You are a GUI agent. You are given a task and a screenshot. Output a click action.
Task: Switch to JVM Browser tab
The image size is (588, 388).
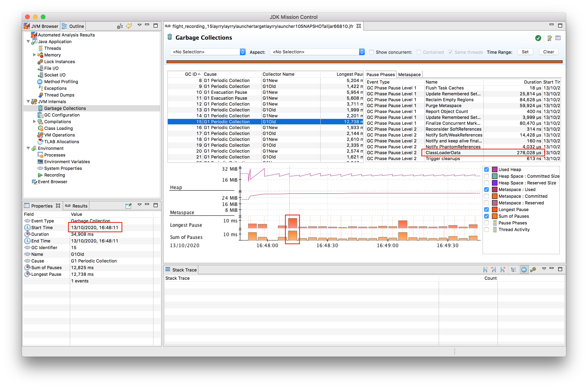click(x=41, y=26)
